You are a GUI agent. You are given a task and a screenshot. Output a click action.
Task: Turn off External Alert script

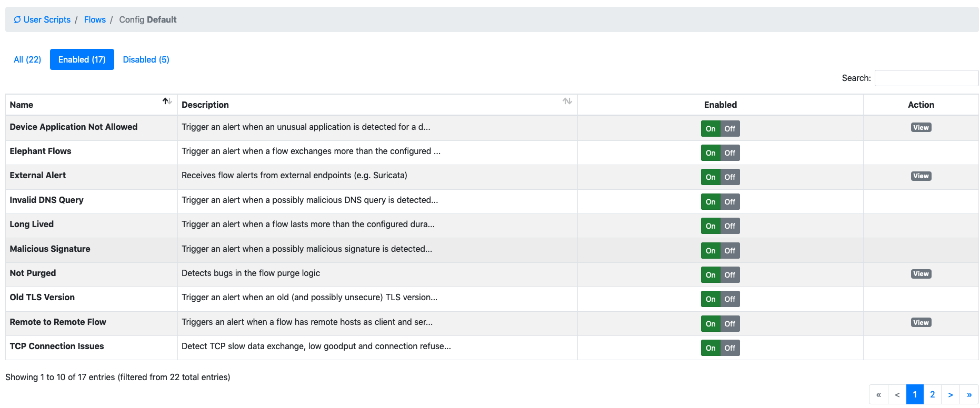pos(730,177)
